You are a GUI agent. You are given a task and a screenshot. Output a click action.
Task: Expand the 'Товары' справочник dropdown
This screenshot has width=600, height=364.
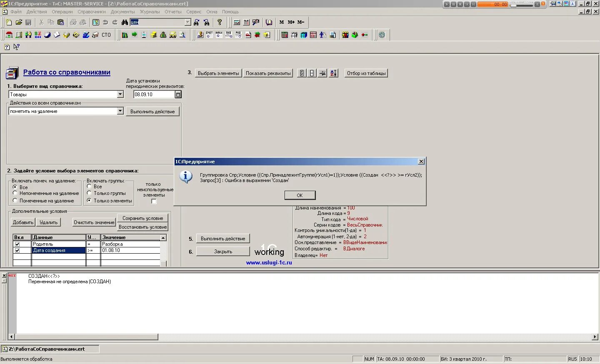tap(120, 95)
